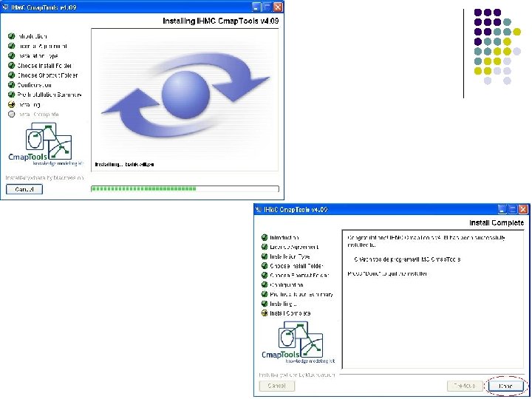Viewport: 532px width, 399px height.
Task: Close the Install Complete window
Action: pyautogui.click(x=524, y=209)
